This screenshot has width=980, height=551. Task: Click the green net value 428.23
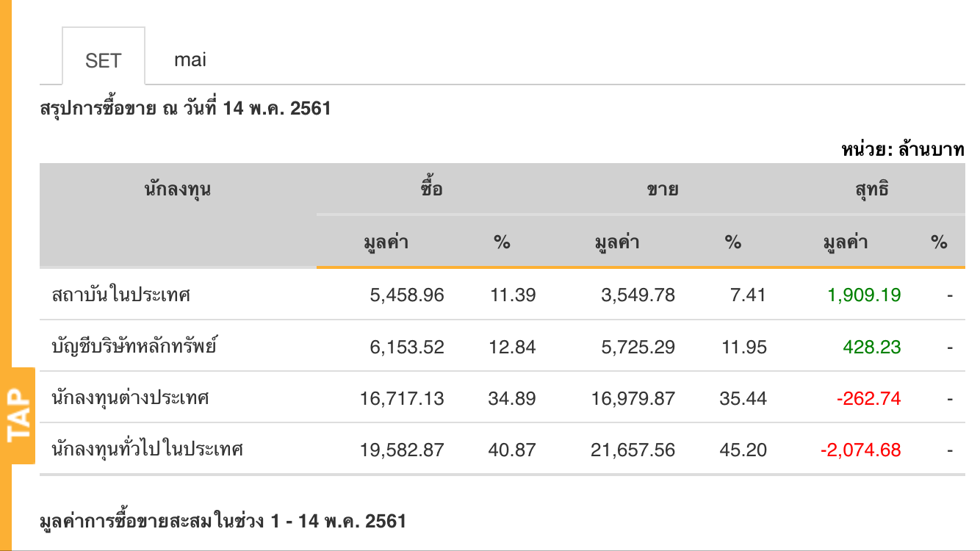coord(873,347)
